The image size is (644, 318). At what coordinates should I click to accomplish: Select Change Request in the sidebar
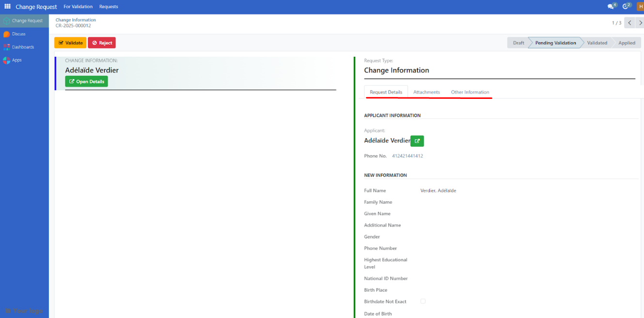[24, 20]
